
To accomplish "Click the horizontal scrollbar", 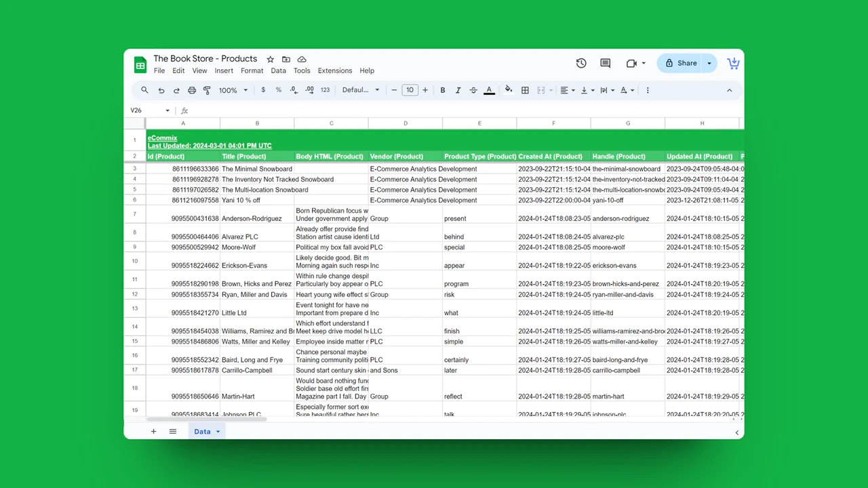I will click(x=207, y=420).
